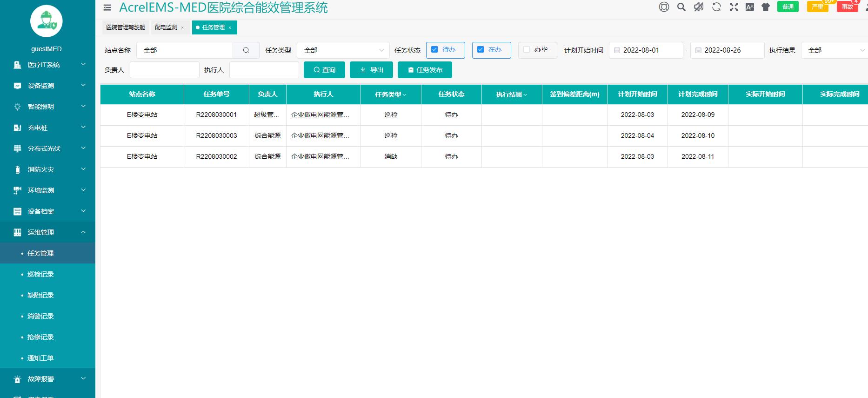Expand 分布式光伏 chevron
The width and height of the screenshot is (868, 398).
[83, 148]
